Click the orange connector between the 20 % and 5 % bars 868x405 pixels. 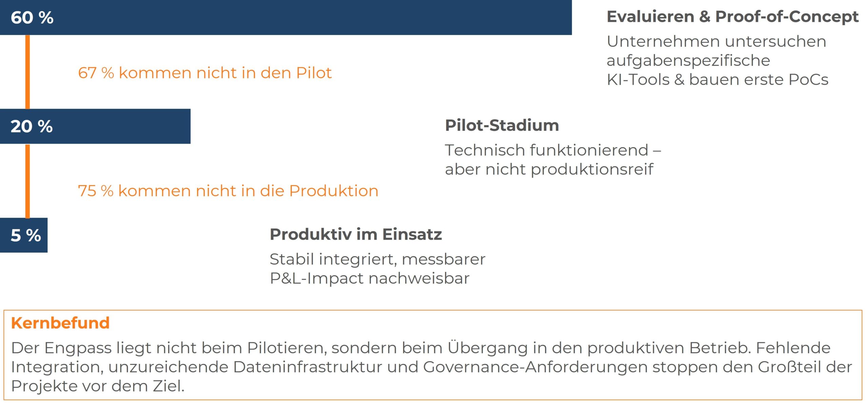[28, 181]
